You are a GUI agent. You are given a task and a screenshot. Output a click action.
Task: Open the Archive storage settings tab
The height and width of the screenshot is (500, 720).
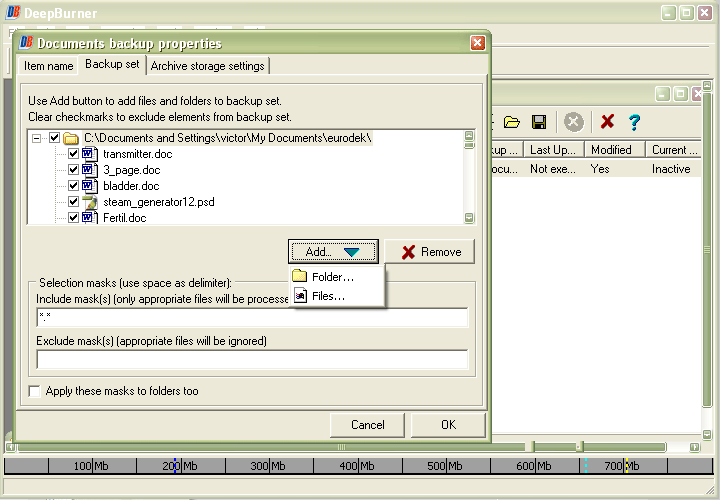point(208,66)
